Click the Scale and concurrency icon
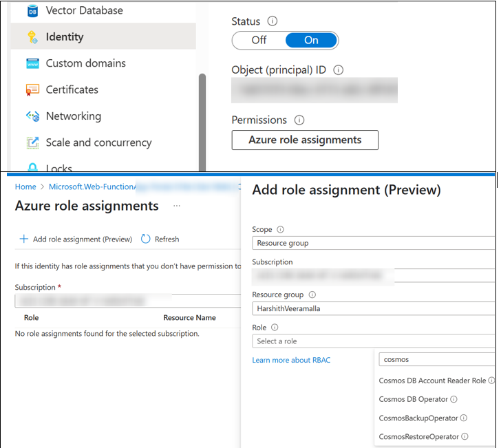 pos(32,142)
